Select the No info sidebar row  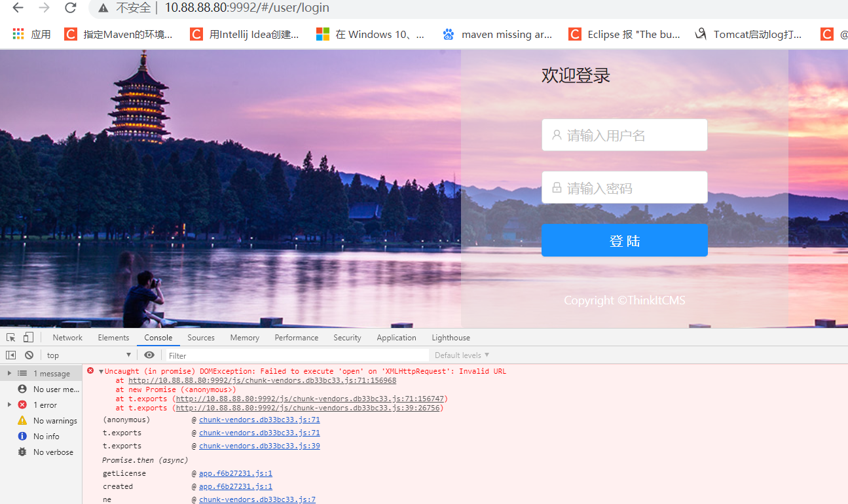tap(41, 436)
